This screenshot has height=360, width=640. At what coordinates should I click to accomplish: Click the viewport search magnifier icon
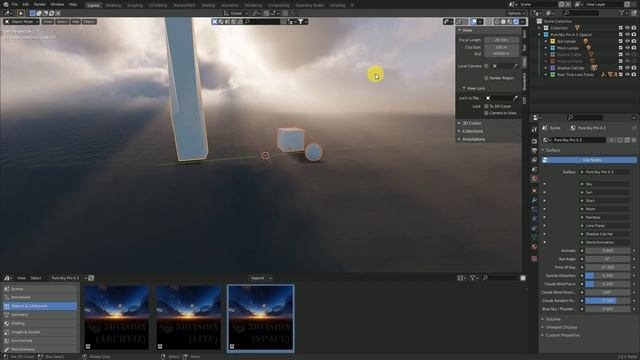point(247,22)
